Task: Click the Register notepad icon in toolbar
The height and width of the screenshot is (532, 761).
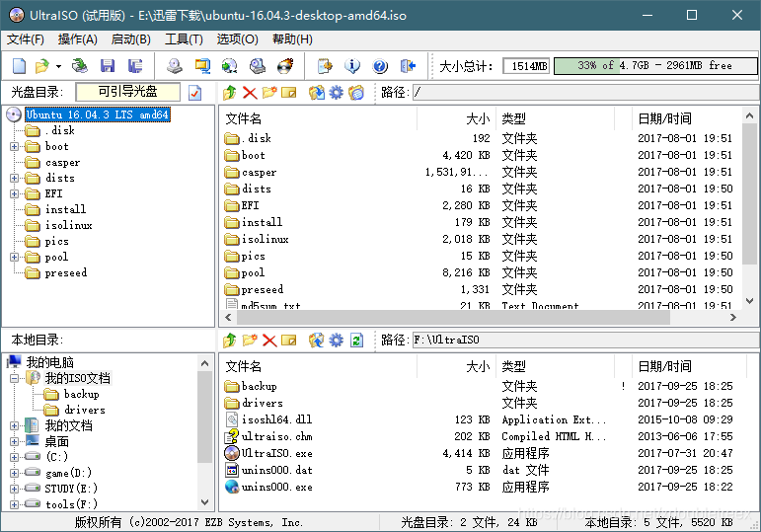Action: coord(325,65)
